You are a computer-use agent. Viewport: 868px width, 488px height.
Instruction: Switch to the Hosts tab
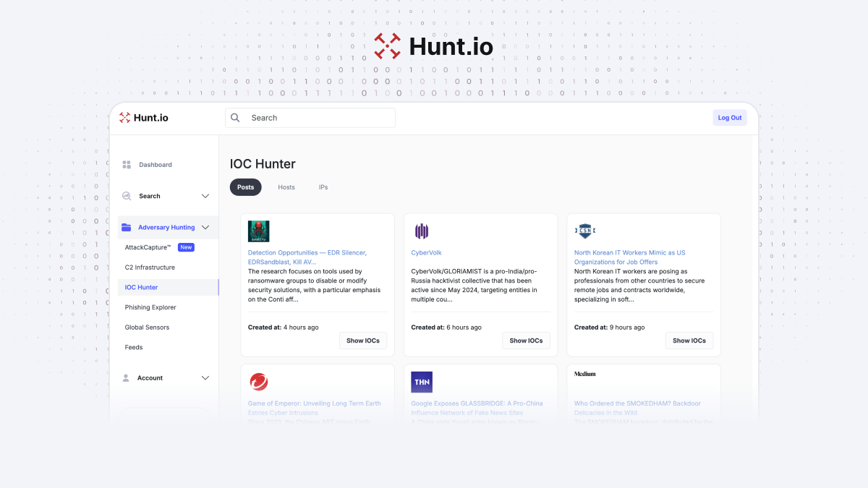click(286, 187)
